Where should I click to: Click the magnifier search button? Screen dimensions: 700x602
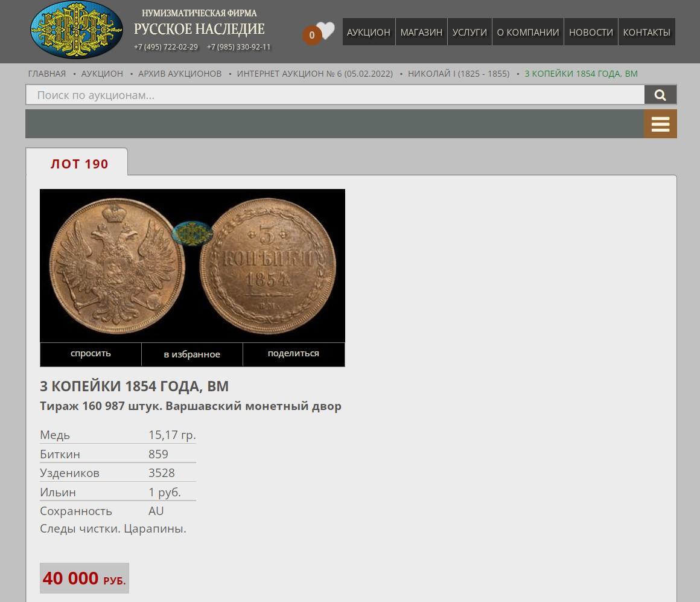660,95
